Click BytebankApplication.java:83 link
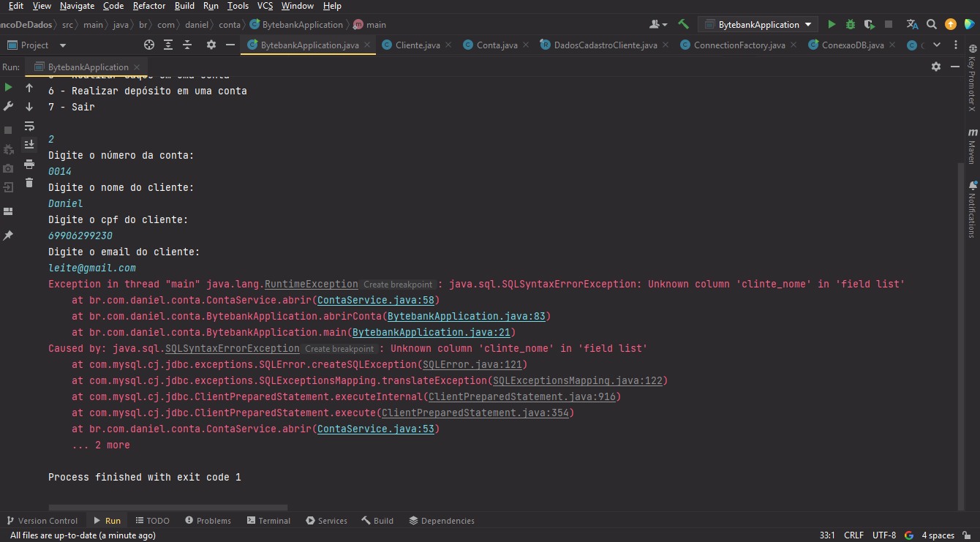Image resolution: width=980 pixels, height=542 pixels. click(466, 316)
